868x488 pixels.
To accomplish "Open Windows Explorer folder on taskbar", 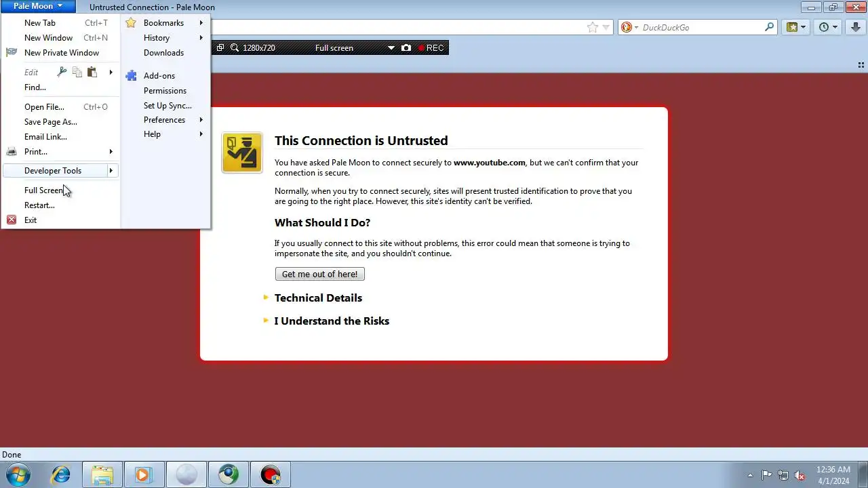I will point(102,474).
